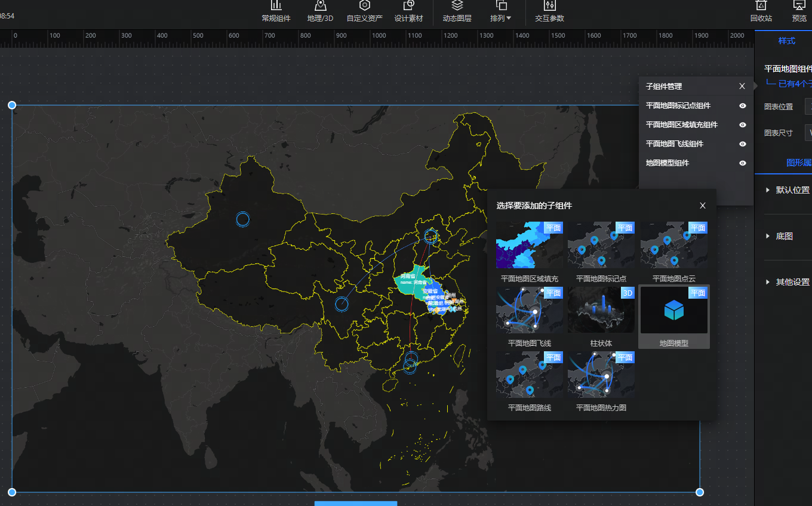Screen dimensions: 812x506
Task: Hide the 地图模型组件 sub-component
Action: (x=743, y=163)
